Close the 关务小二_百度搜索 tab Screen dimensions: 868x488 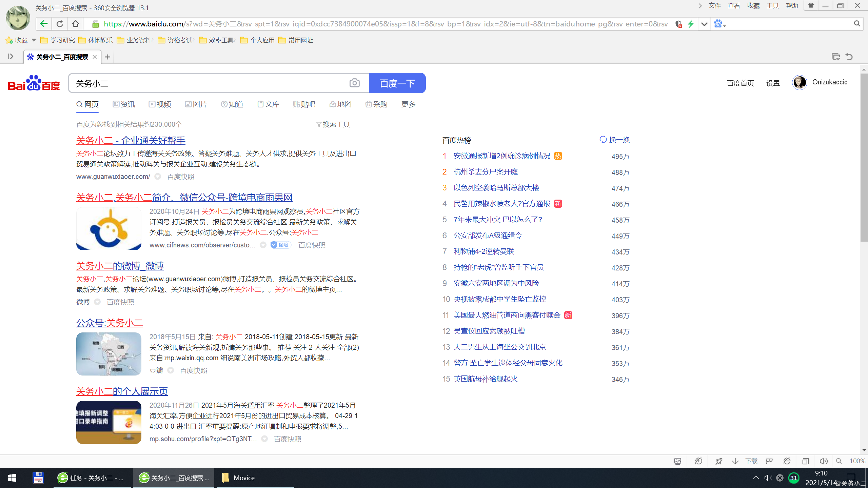click(95, 57)
